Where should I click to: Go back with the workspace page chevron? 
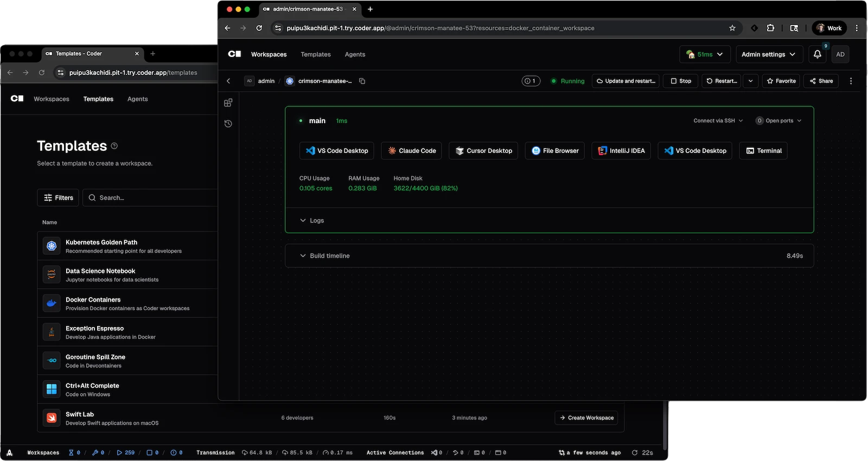pyautogui.click(x=228, y=81)
